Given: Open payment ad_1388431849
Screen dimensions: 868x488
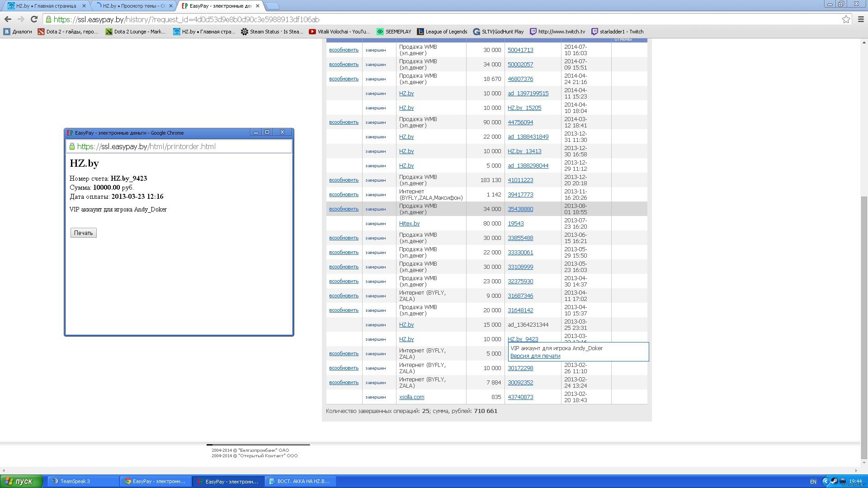Looking at the screenshot, I should (x=528, y=136).
